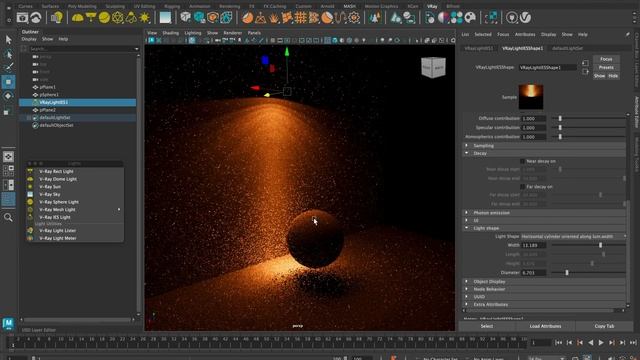Image resolution: width=640 pixels, height=360 pixels.
Task: Click the V-Ray sky gradient shelf icon
Action: pos(165,18)
